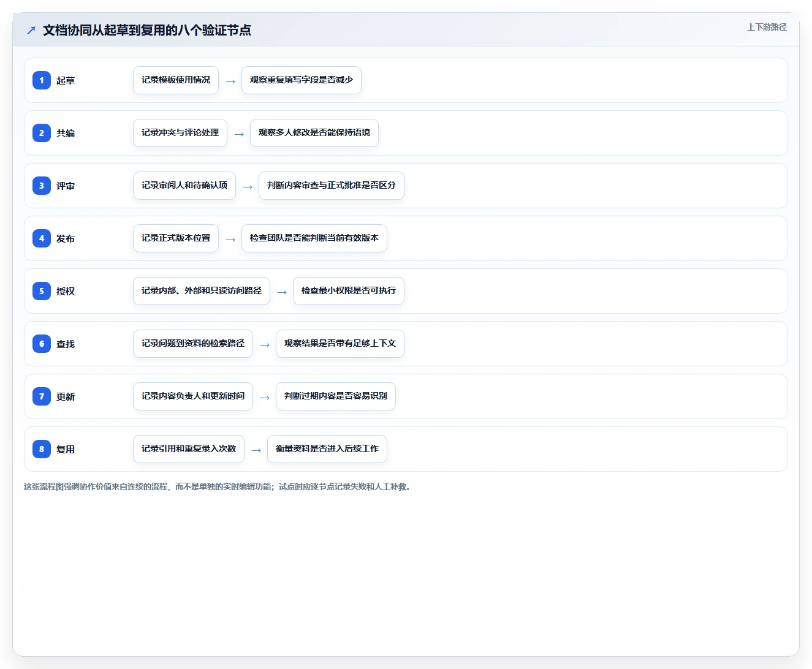
Task: Select the 授权 stage label
Action: point(66,291)
